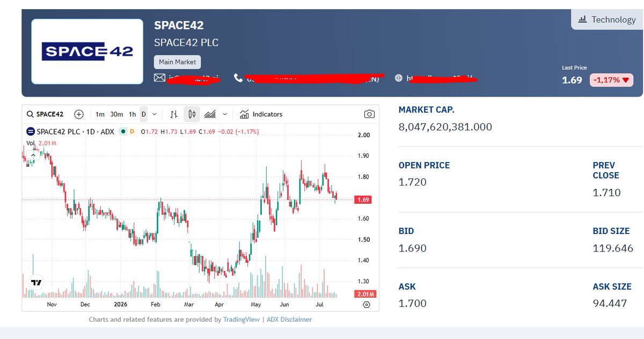644x339 pixels.
Task: Switch to bars chart style
Action: point(174,114)
